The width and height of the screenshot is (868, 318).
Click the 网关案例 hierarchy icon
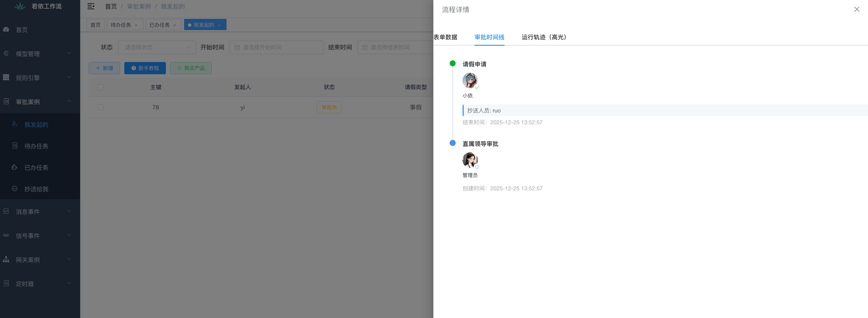[x=6, y=259]
